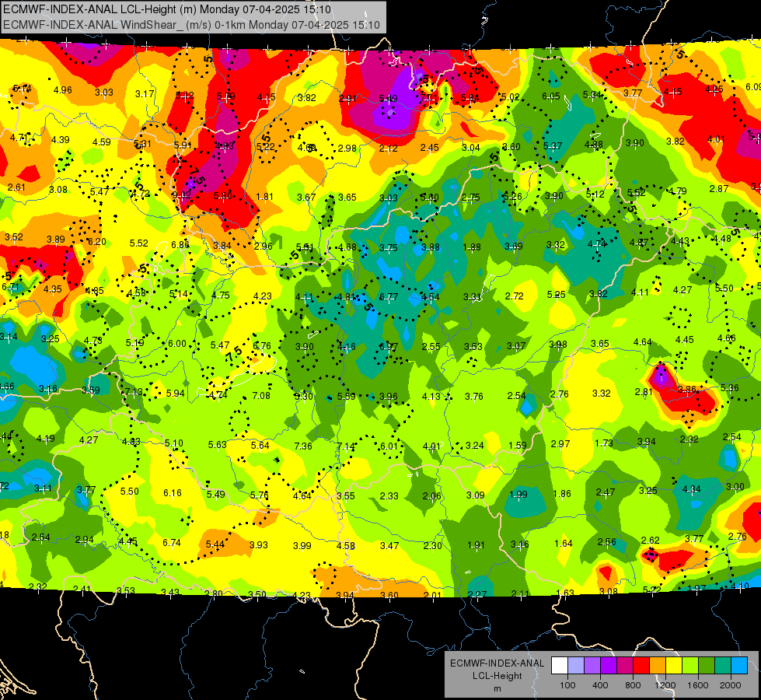Click the 7.14 wind shear value

click(346, 446)
